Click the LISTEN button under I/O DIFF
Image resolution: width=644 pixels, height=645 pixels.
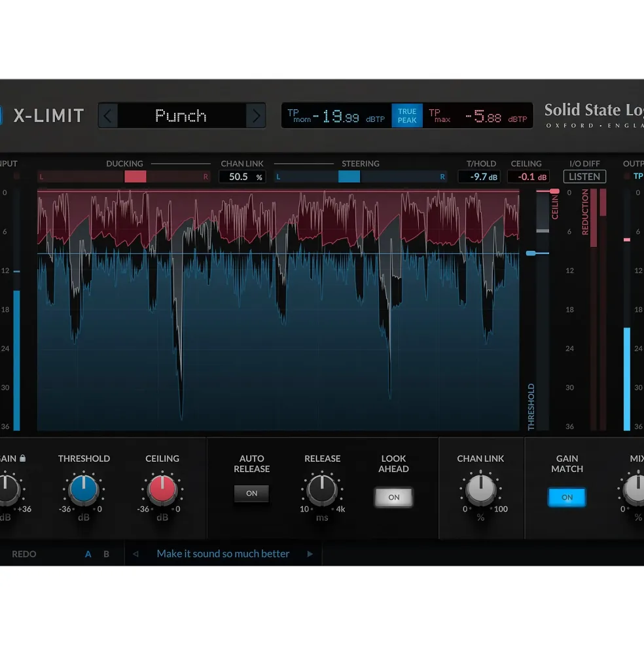pyautogui.click(x=584, y=176)
